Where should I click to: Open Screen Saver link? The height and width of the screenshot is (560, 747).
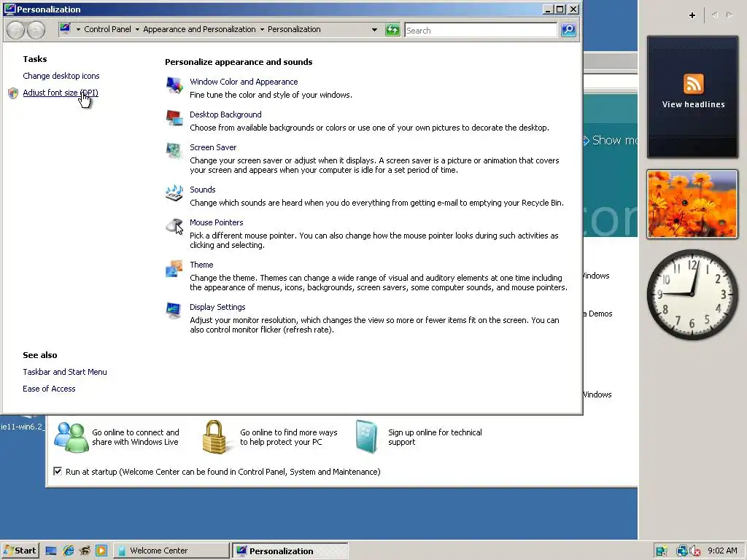(213, 147)
